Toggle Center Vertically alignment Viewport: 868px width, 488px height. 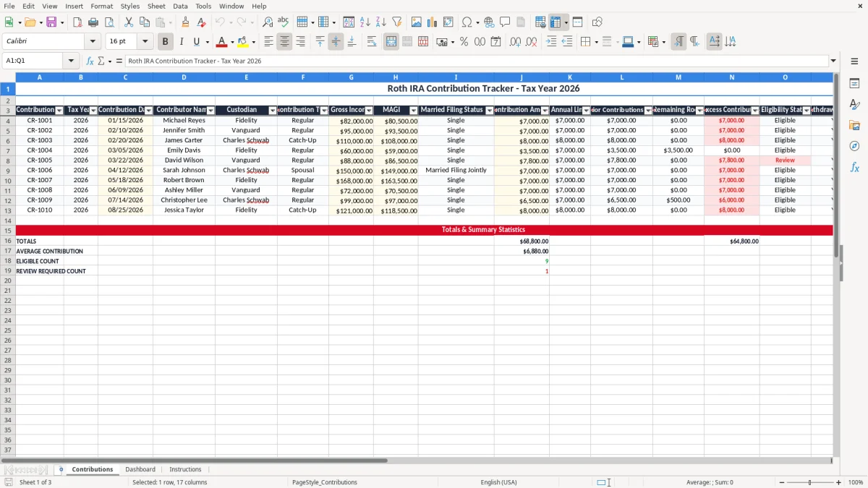(336, 42)
